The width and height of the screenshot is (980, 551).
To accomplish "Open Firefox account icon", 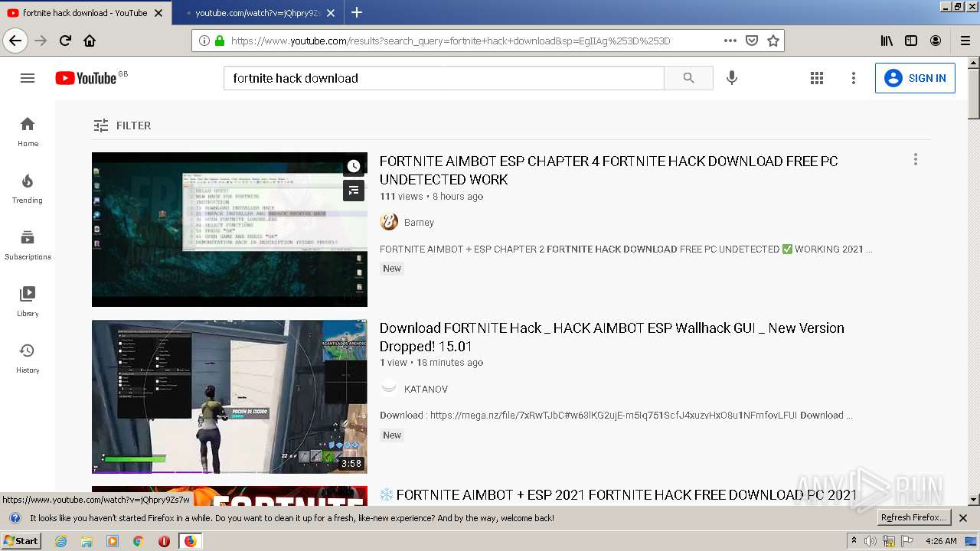I will coord(936,41).
